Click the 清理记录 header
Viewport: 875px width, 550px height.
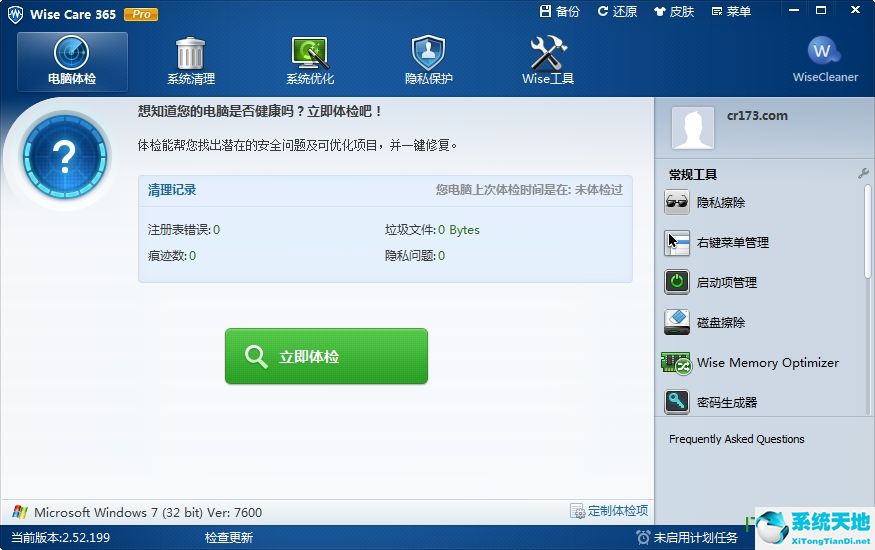click(x=172, y=190)
